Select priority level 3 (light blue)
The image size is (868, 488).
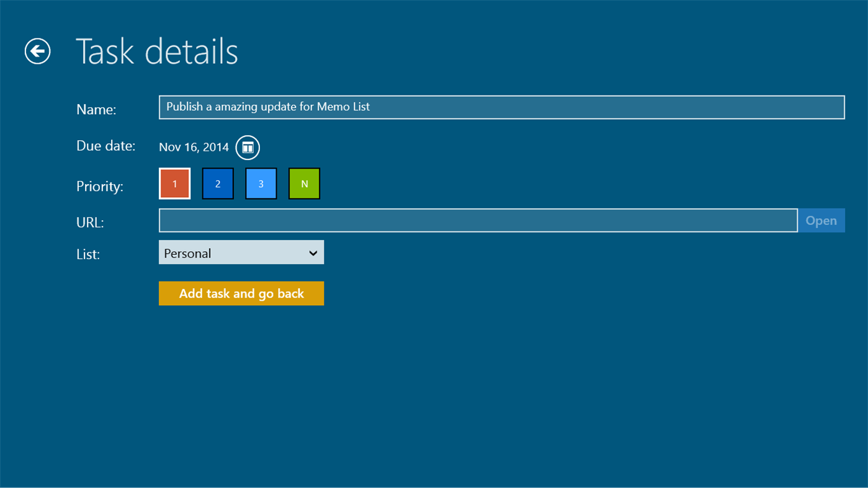coord(261,183)
